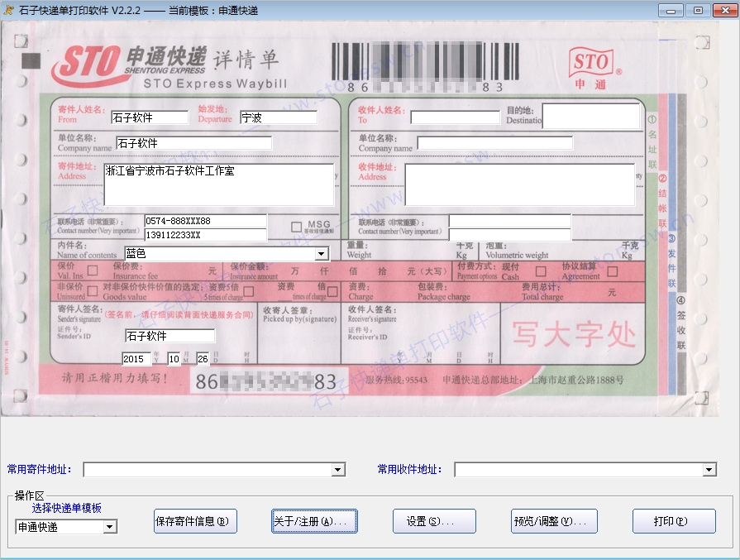Tick the MSG notification checkbox

296,227
